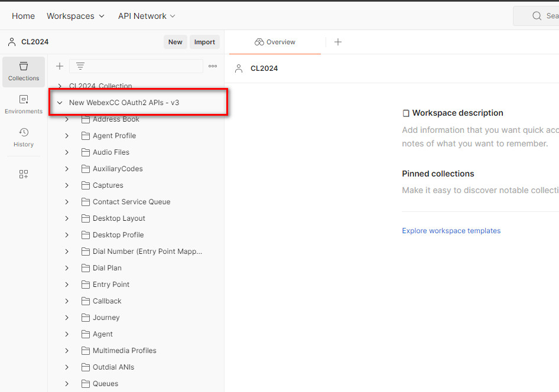Select the Multimedia Profiles folder label
559x392 pixels.
(125, 351)
